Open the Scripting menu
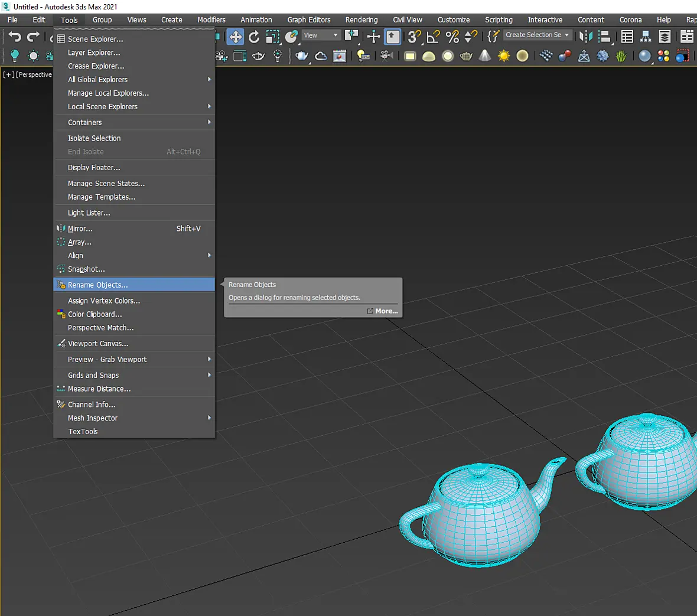697x616 pixels. click(499, 20)
